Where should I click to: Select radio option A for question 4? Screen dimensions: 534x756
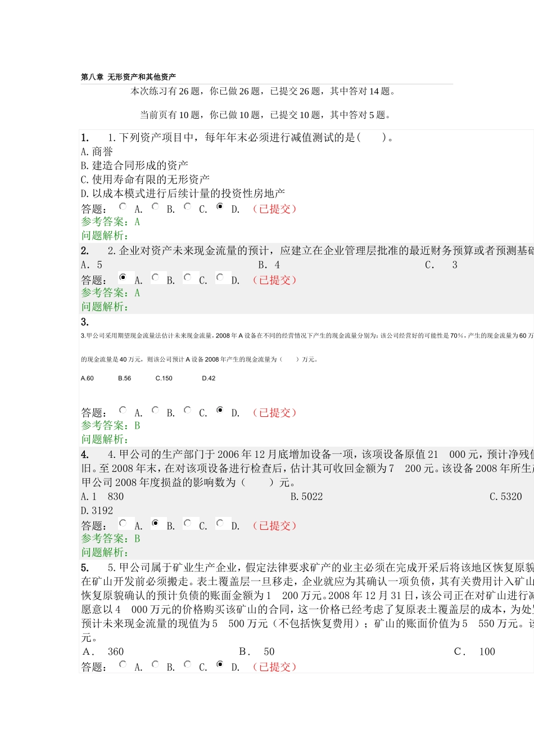123,523
